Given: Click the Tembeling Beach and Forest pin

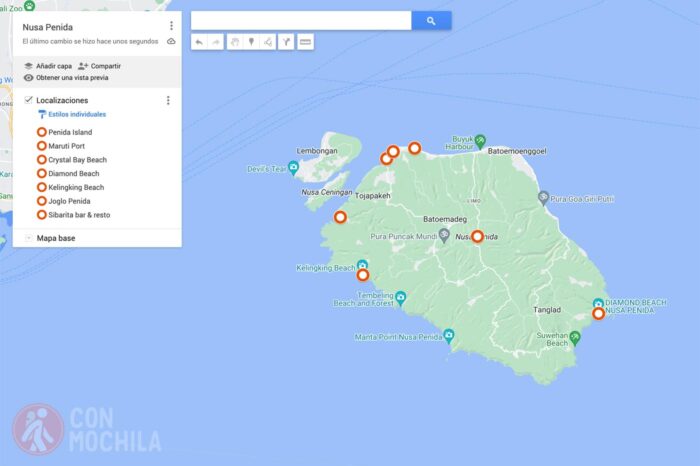Looking at the screenshot, I should 401,297.
